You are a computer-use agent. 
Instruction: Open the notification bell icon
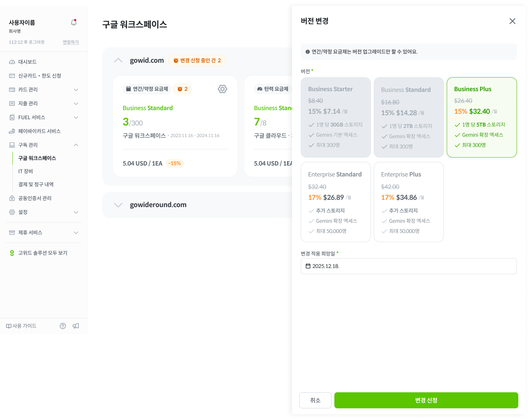(x=74, y=23)
